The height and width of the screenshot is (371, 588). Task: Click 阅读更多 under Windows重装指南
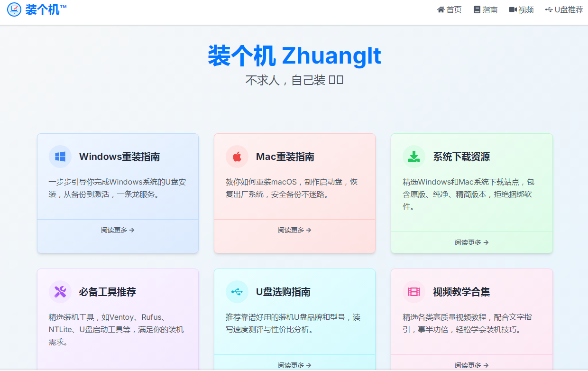click(118, 230)
